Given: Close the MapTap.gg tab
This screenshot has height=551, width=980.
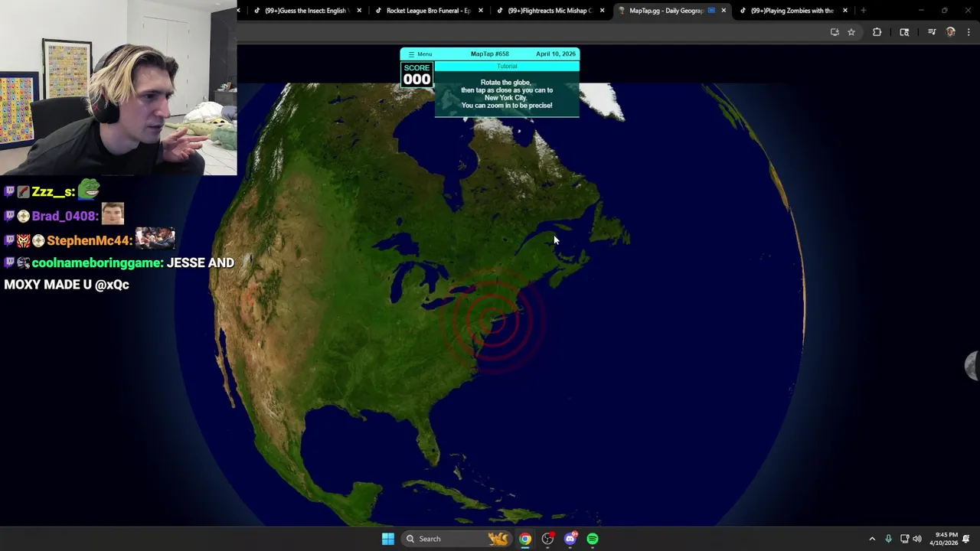Looking at the screenshot, I should [x=724, y=11].
